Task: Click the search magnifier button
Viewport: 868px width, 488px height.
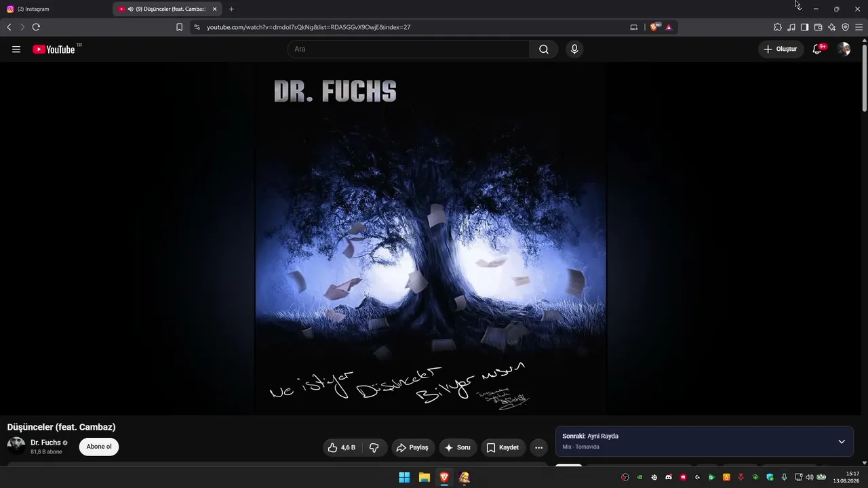Action: pos(544,49)
